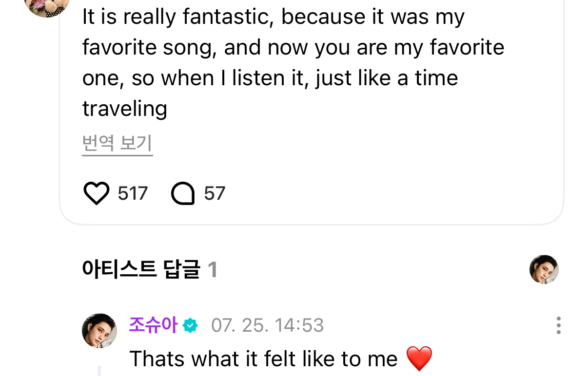Screen dimensions: 588x376
Task: Click the 517 likes count
Action: tap(133, 194)
